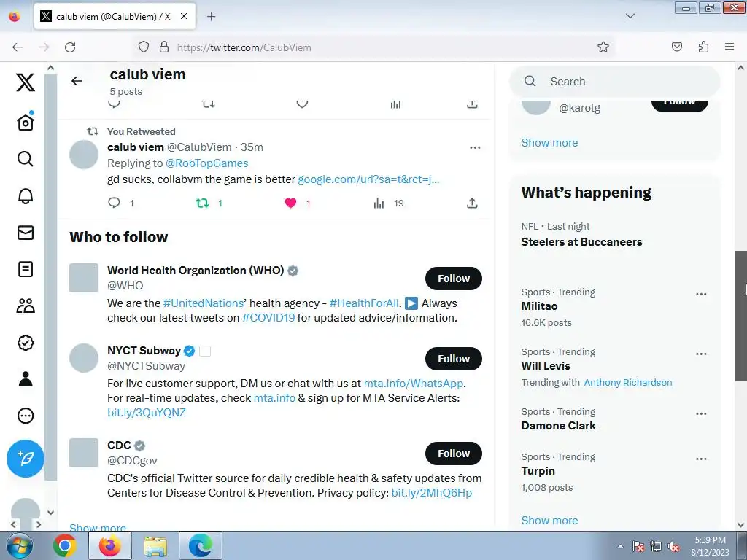This screenshot has width=747, height=560.
Task: Open Save to Pocket icon
Action: click(677, 47)
